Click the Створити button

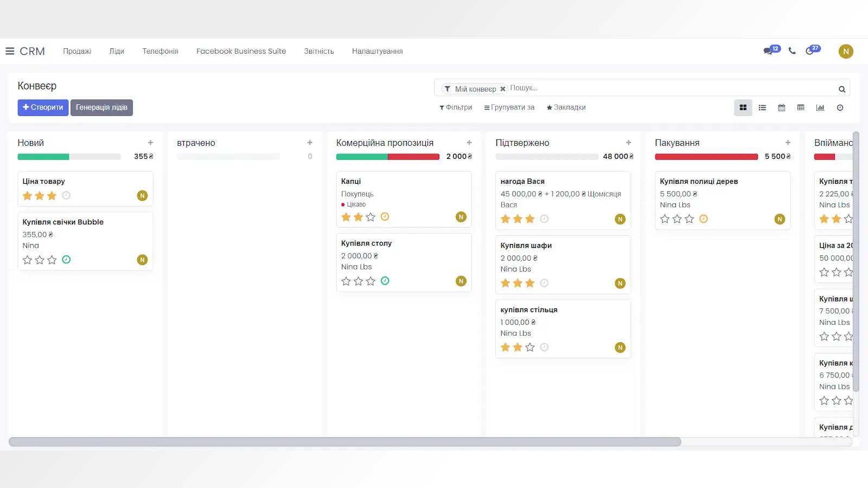click(x=43, y=107)
